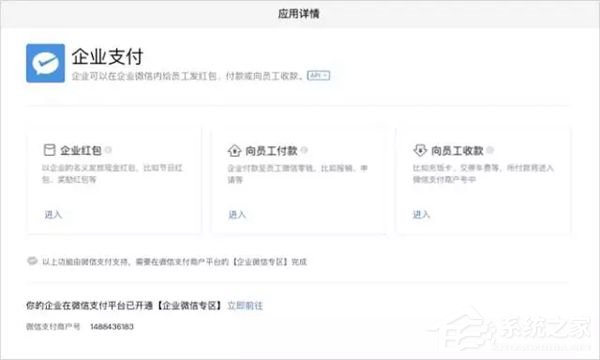Viewport: 600px width, 360px height.
Task: Click the 你的企业在微信支付平台已开通 notice text
Action: pos(124,306)
